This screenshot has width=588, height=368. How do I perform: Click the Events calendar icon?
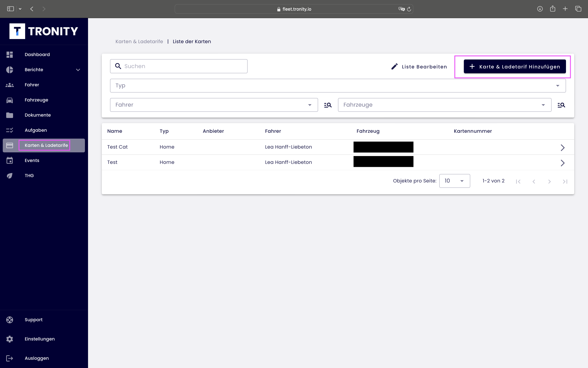point(9,160)
